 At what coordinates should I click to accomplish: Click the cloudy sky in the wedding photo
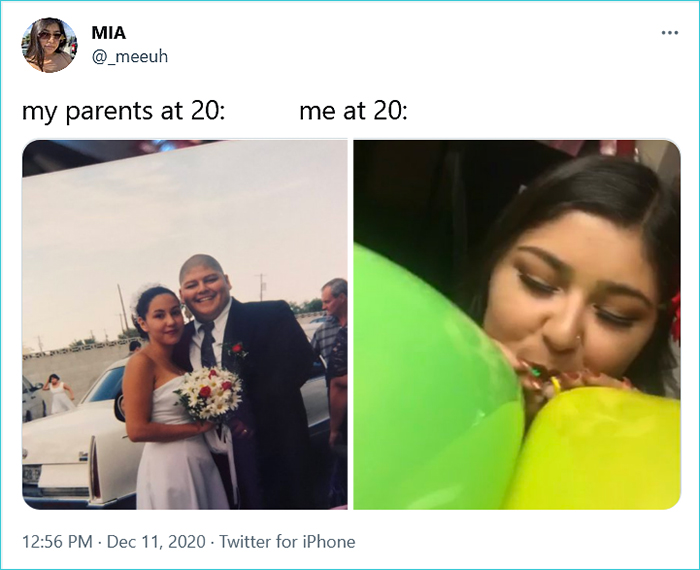pyautogui.click(x=179, y=223)
